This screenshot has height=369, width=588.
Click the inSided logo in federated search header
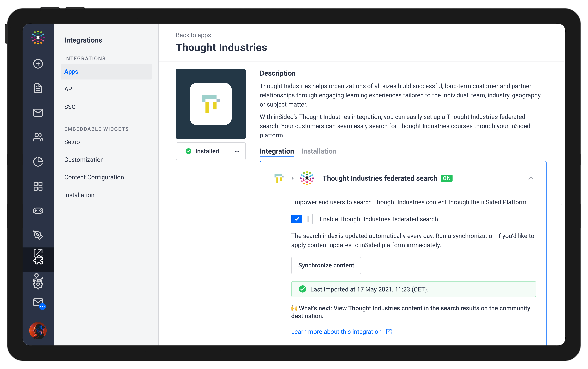click(x=307, y=178)
